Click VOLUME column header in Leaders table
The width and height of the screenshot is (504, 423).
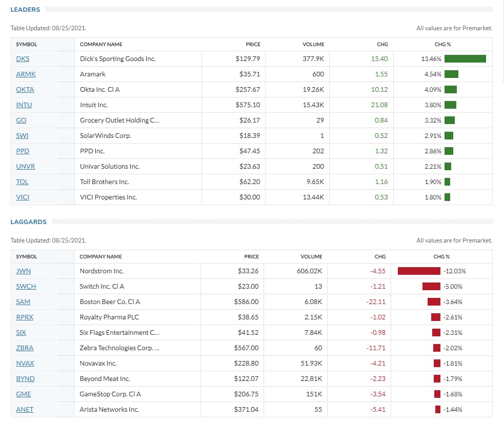[x=313, y=45]
